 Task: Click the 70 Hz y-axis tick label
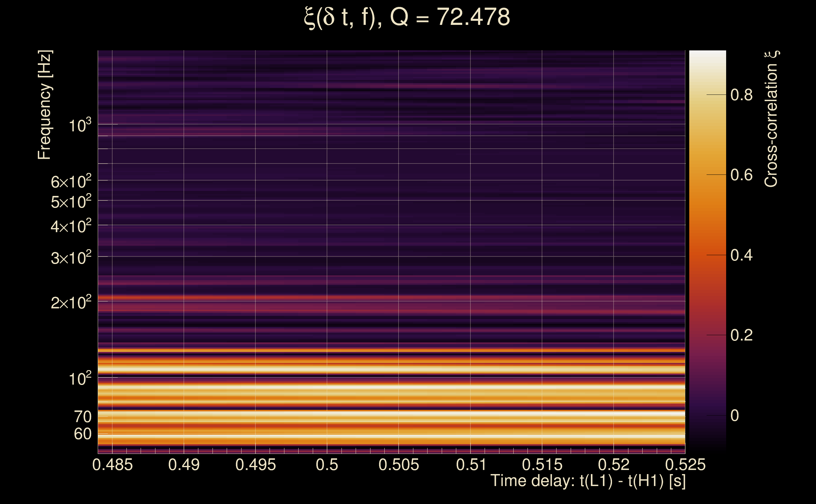pyautogui.click(x=82, y=417)
